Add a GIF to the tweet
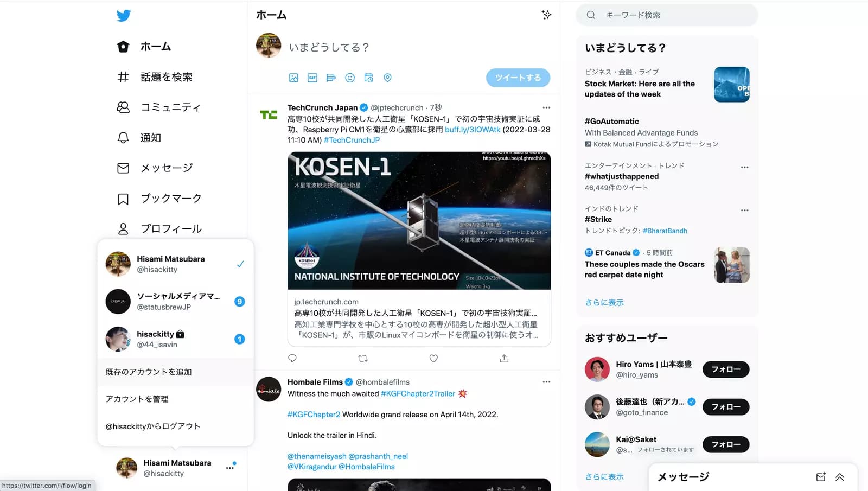Screen dimensions: 868x491 pyautogui.click(x=312, y=78)
